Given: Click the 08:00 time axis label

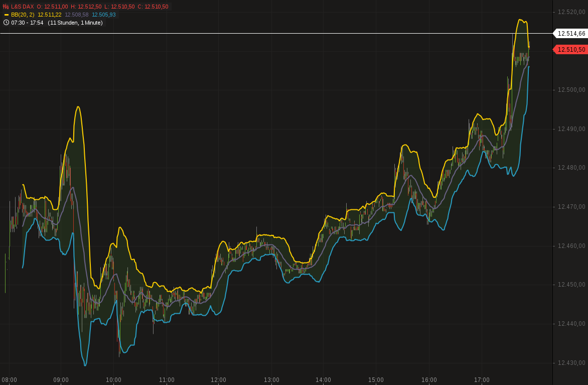Looking at the screenshot, I should click(x=9, y=380).
